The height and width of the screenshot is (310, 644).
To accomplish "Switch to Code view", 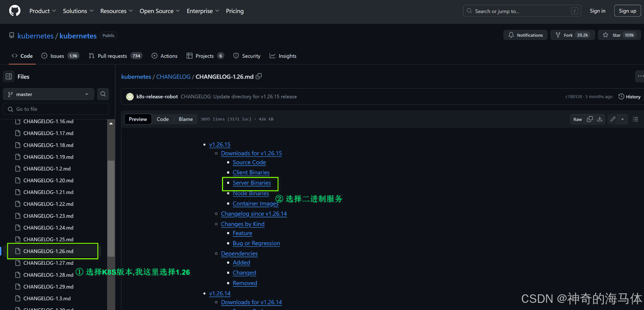I will [x=163, y=119].
